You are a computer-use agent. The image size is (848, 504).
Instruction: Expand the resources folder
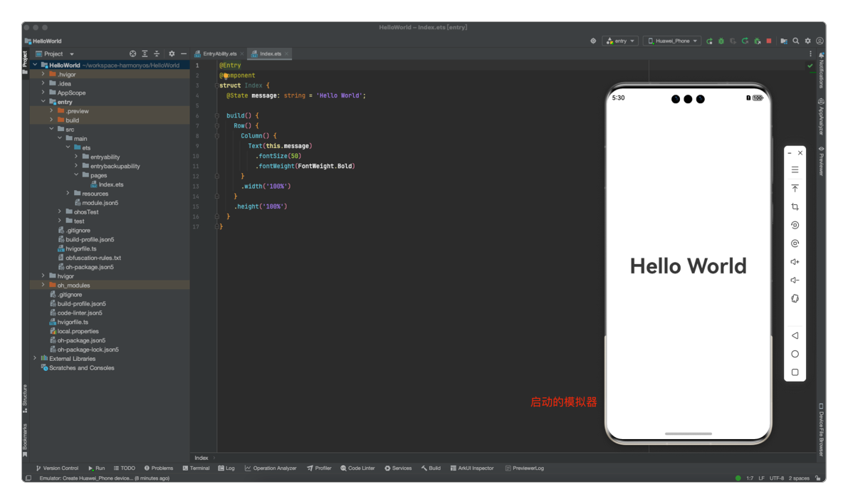tap(68, 193)
